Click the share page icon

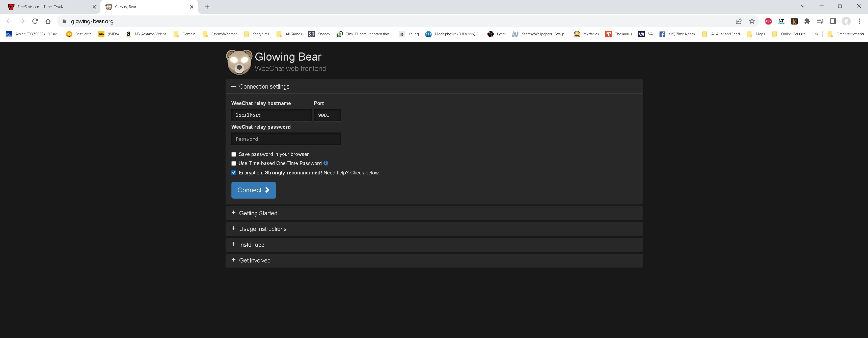[739, 21]
